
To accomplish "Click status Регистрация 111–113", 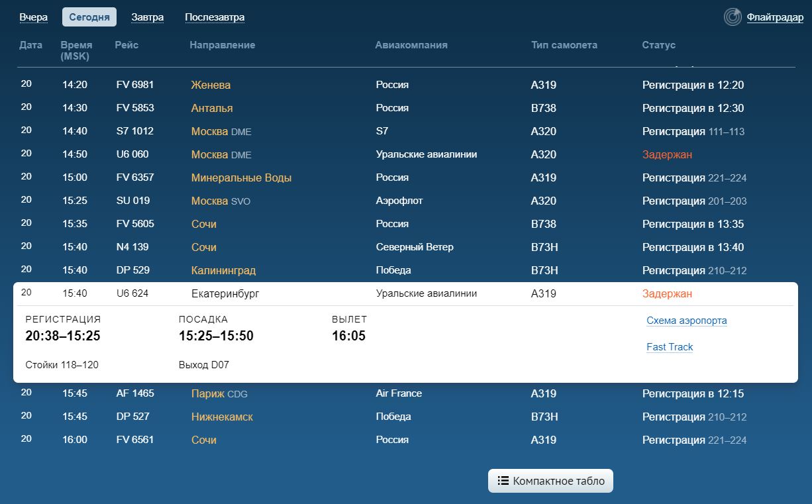I will pos(693,131).
